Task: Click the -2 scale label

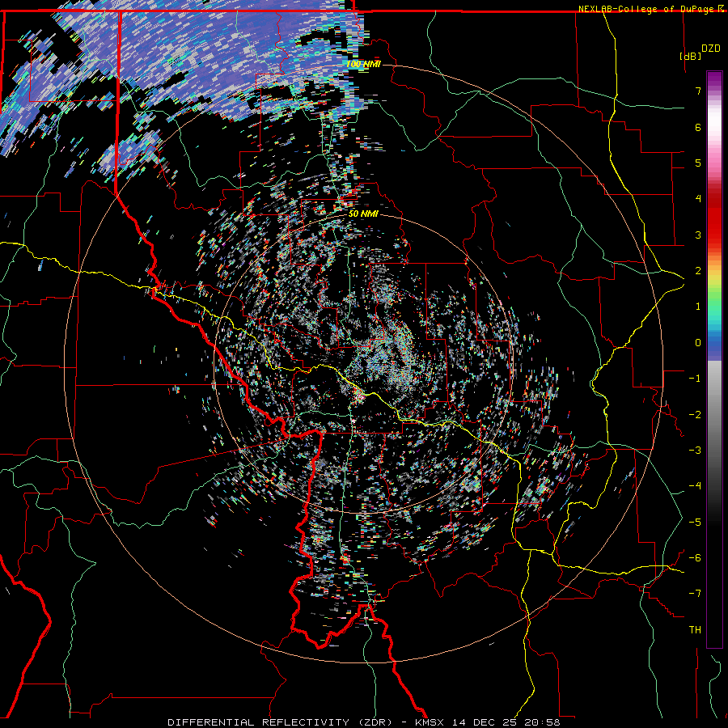Action: tap(695, 415)
